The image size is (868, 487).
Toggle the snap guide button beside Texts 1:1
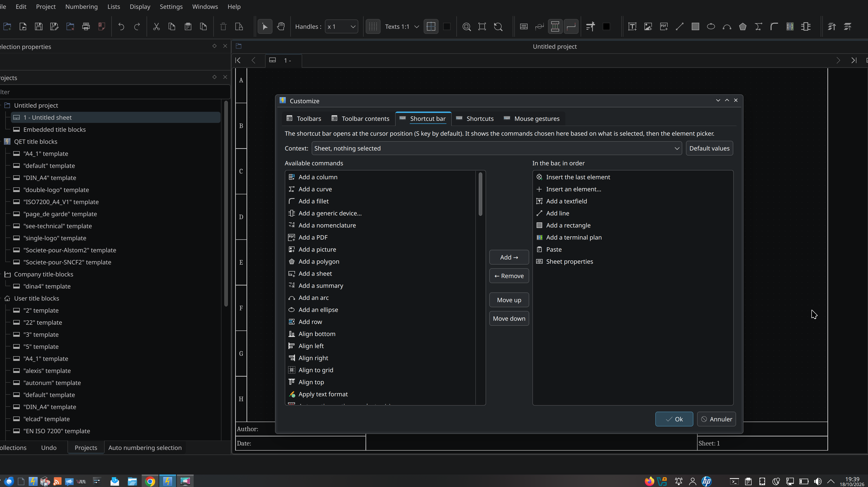tap(431, 26)
